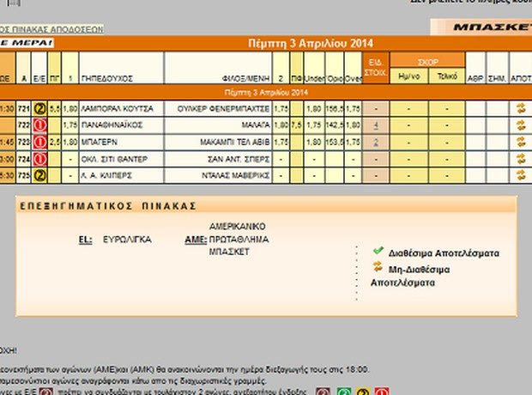
Task: Click the Διαθέσιμα Αποτελέσματα legend text
Action: [x=444, y=253]
